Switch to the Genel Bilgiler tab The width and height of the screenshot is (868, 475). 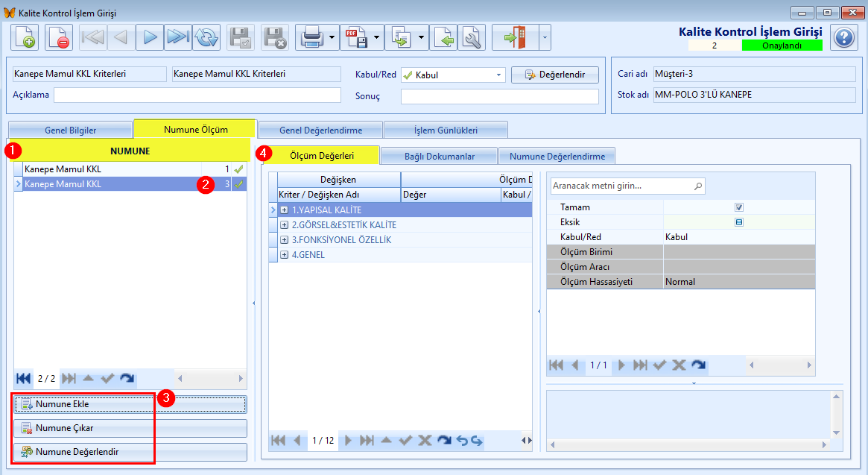coord(70,130)
